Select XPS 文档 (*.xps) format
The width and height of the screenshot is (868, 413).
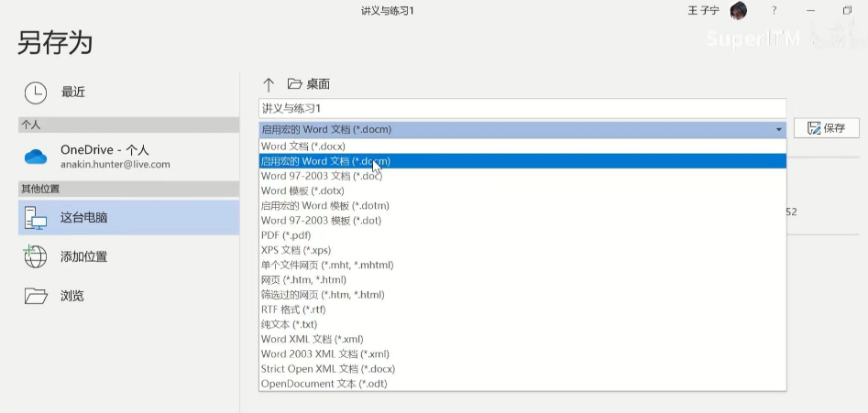click(x=522, y=250)
